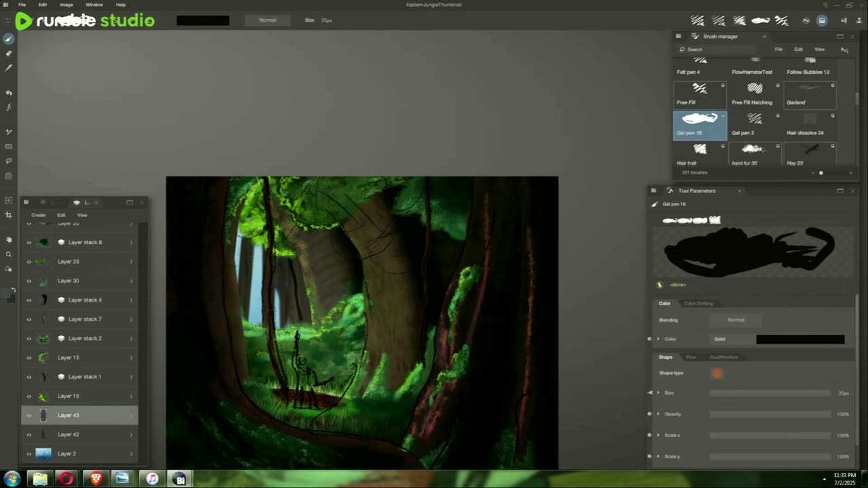
Task: Increase brush thumbnail size with the plus icon
Action: coord(851,173)
